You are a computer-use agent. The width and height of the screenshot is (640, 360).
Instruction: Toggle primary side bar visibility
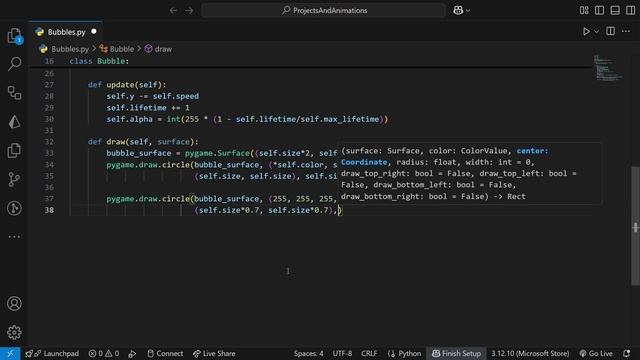pyautogui.click(x=600, y=11)
